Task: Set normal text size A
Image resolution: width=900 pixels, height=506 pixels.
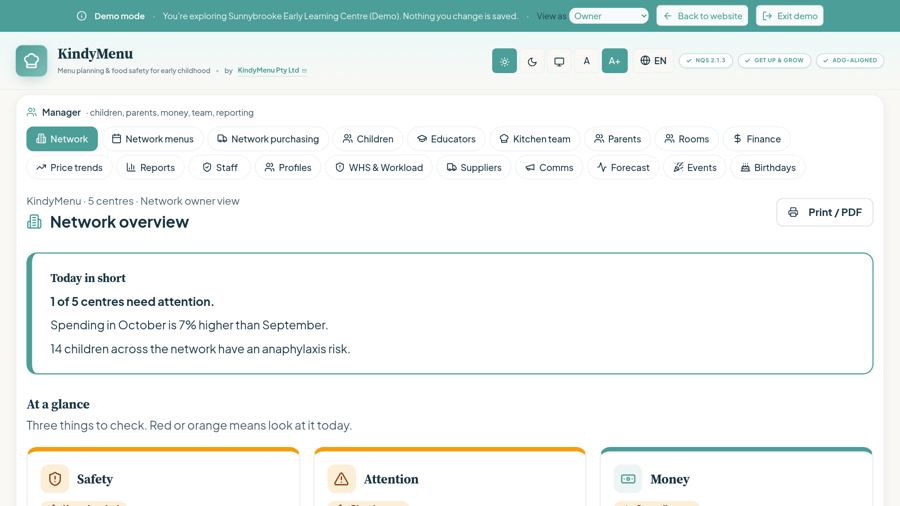Action: click(587, 61)
